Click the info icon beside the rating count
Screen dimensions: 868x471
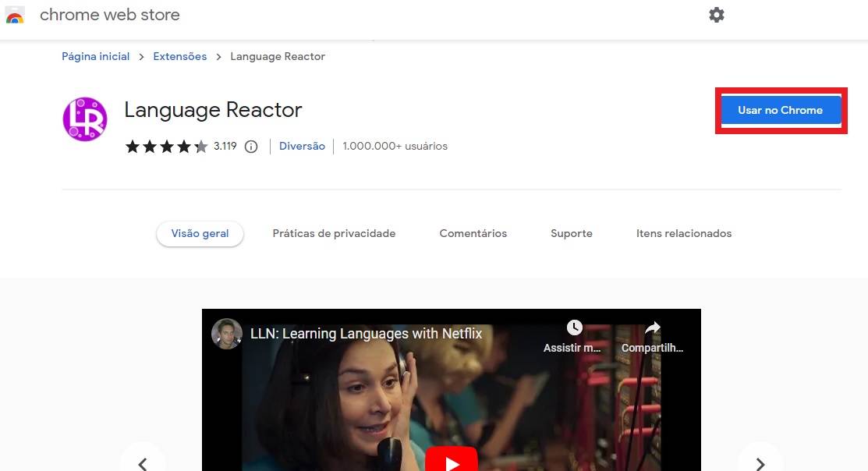pos(251,147)
